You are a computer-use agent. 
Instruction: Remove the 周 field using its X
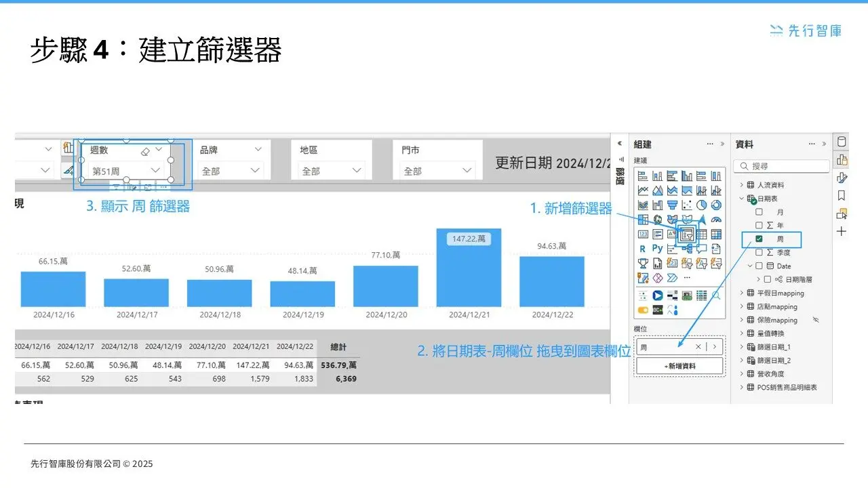click(x=698, y=346)
